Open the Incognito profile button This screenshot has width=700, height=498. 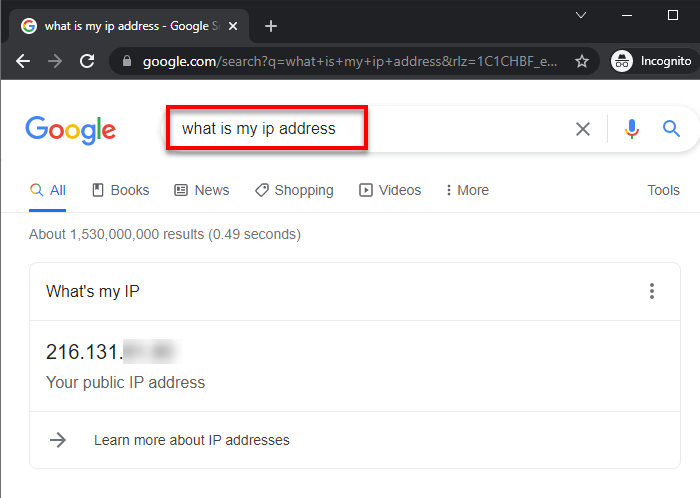[652, 61]
